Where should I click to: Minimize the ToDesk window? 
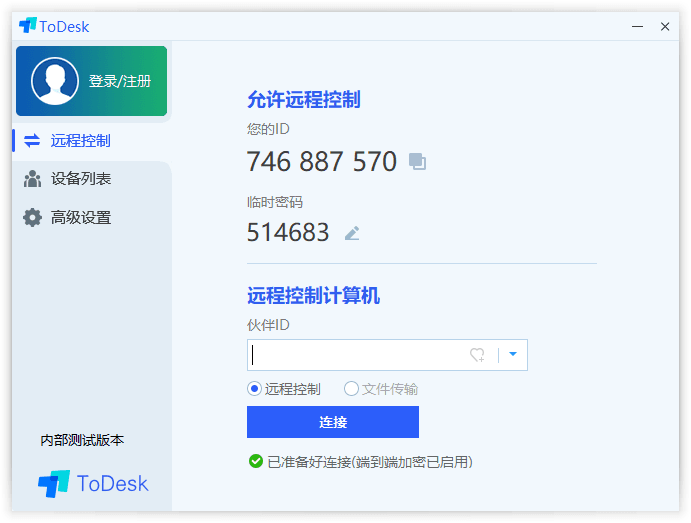[x=637, y=26]
